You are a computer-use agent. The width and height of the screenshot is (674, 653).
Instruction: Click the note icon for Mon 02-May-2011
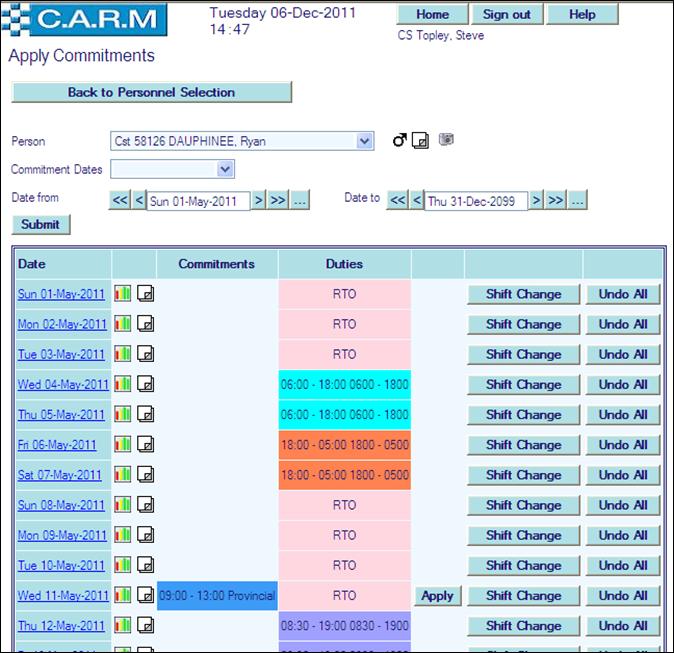145,324
